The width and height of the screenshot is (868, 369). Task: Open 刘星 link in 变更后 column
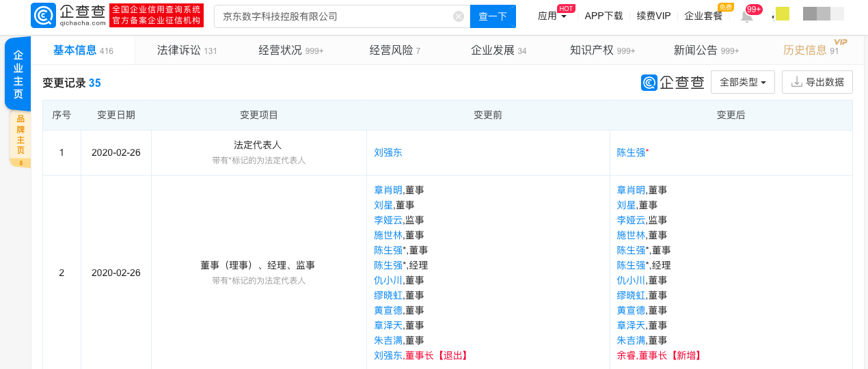tap(626, 205)
